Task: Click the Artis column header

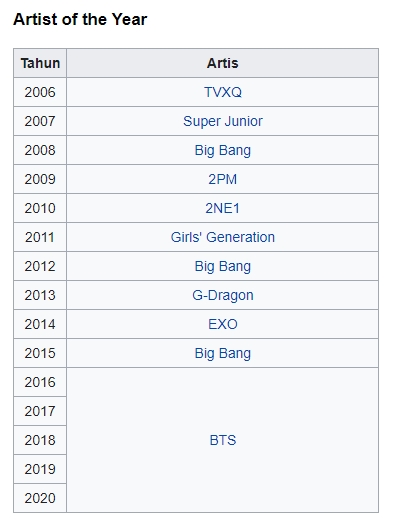Action: pos(223,63)
